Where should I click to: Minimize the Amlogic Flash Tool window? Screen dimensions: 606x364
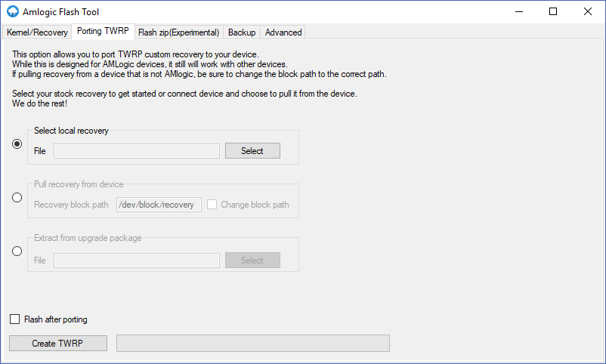click(x=519, y=11)
